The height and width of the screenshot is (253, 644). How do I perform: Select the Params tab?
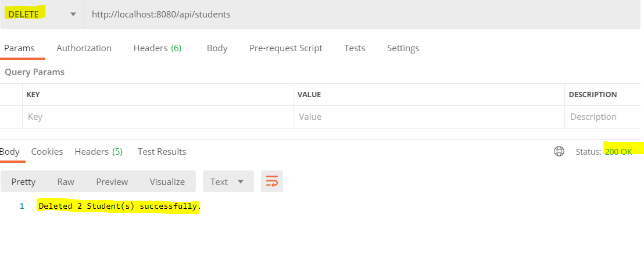[x=19, y=48]
